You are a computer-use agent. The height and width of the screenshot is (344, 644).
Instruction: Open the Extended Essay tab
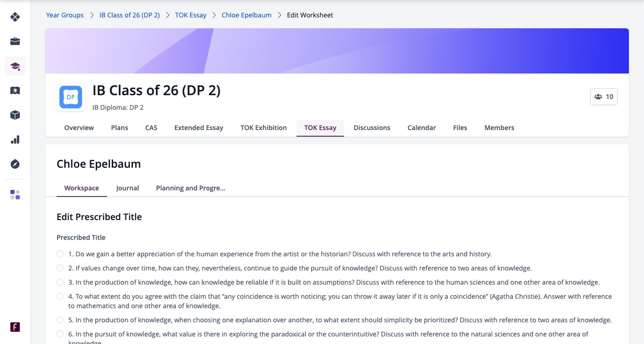coord(199,128)
